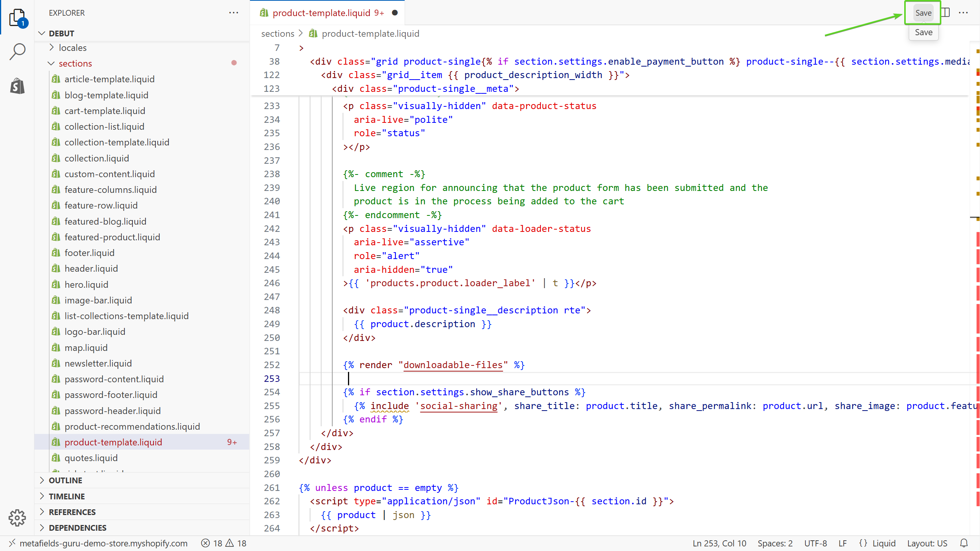Click the split editor icon

(x=946, y=13)
